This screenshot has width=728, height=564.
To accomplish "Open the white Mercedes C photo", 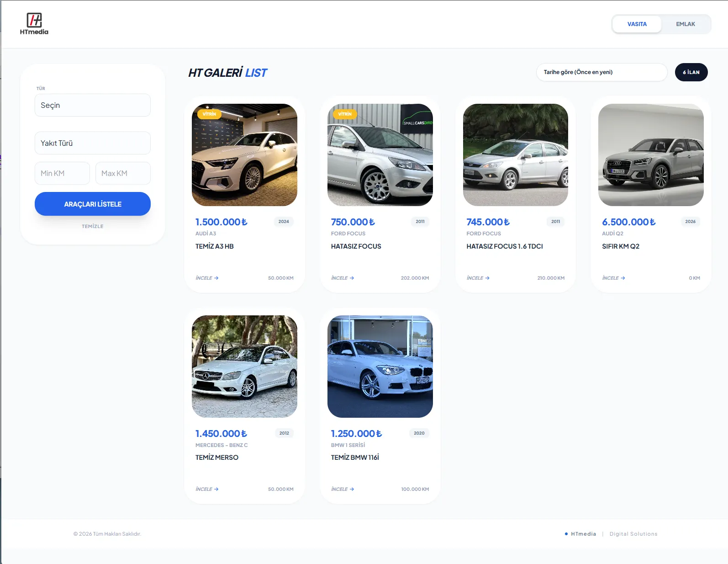I will click(x=244, y=367).
